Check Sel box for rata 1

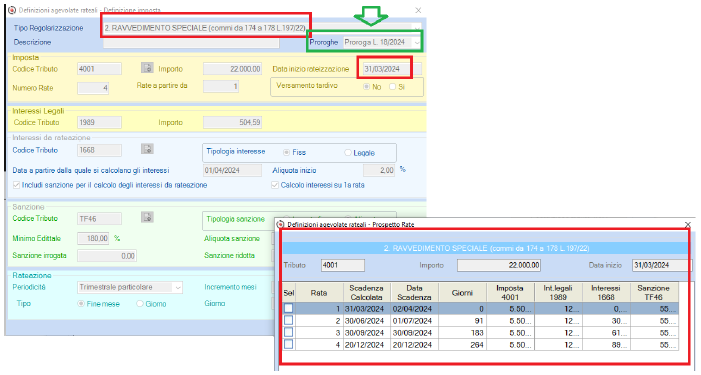pyautogui.click(x=289, y=308)
